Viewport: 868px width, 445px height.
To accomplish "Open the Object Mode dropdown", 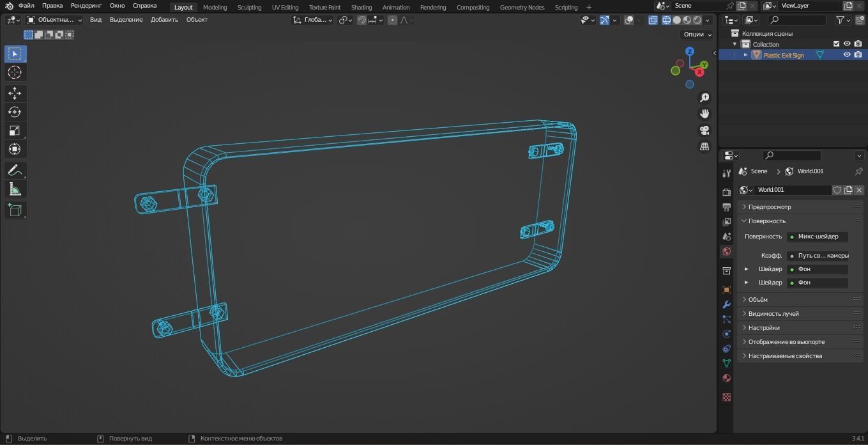I will point(54,20).
